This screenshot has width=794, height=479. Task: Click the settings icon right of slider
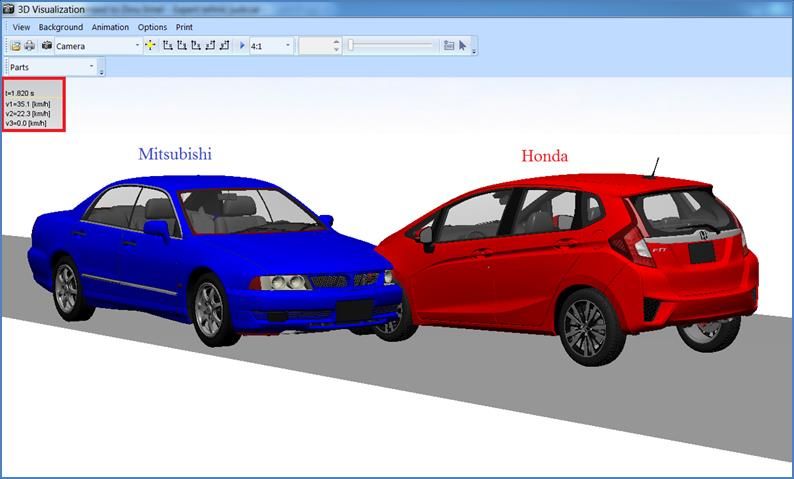tap(449, 46)
